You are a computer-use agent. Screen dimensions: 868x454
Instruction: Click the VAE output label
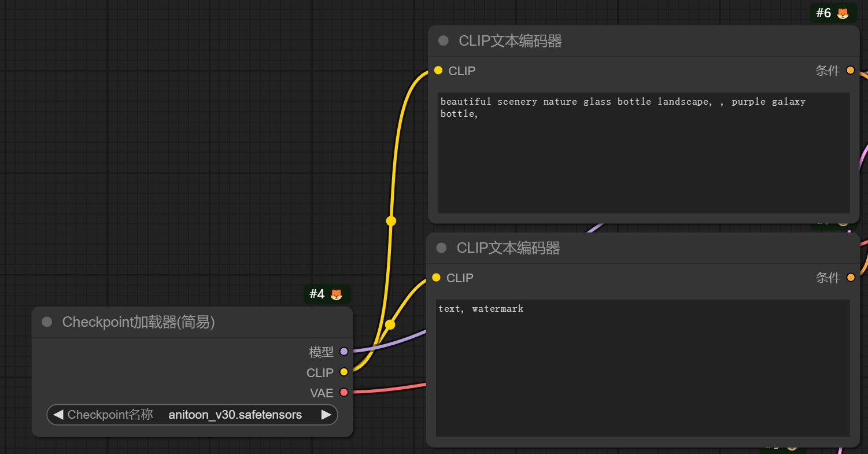322,393
